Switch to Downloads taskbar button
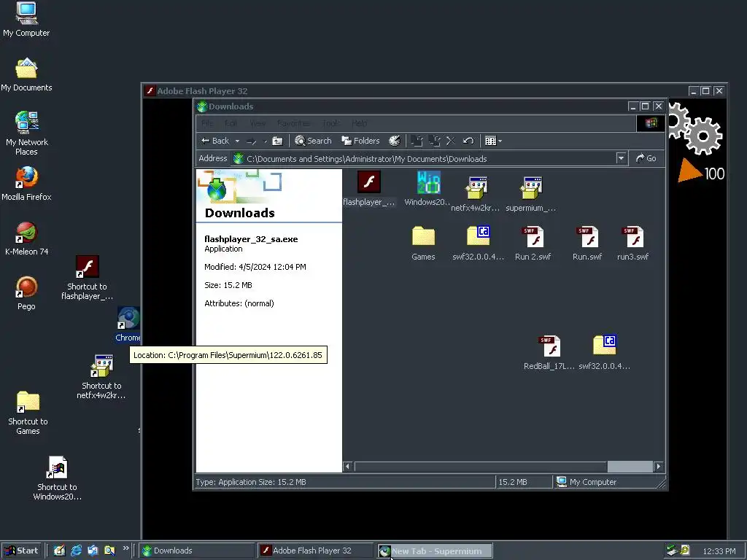747x560 pixels. pyautogui.click(x=197, y=551)
